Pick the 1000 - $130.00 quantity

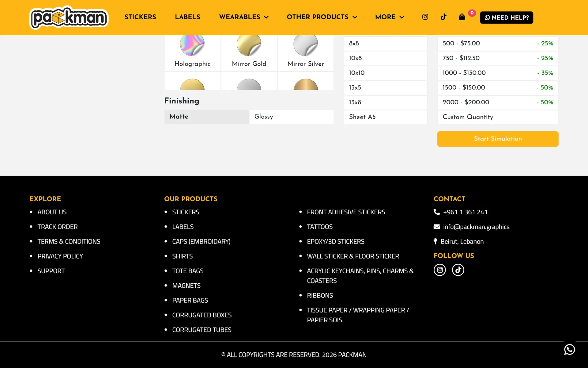coord(498,73)
